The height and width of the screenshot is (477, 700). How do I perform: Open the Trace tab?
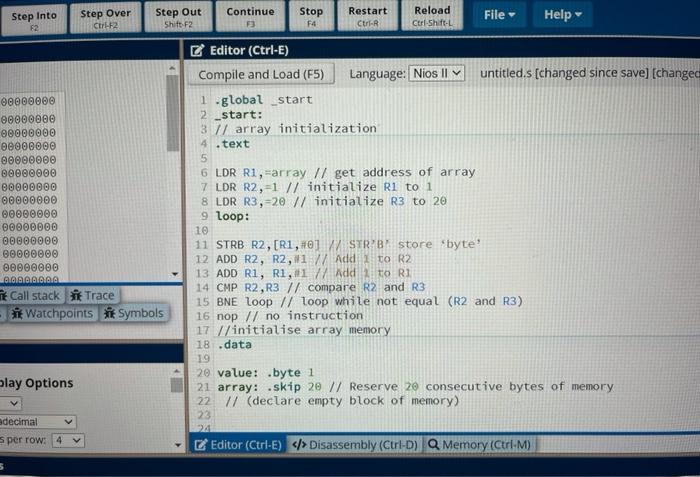coord(92,295)
